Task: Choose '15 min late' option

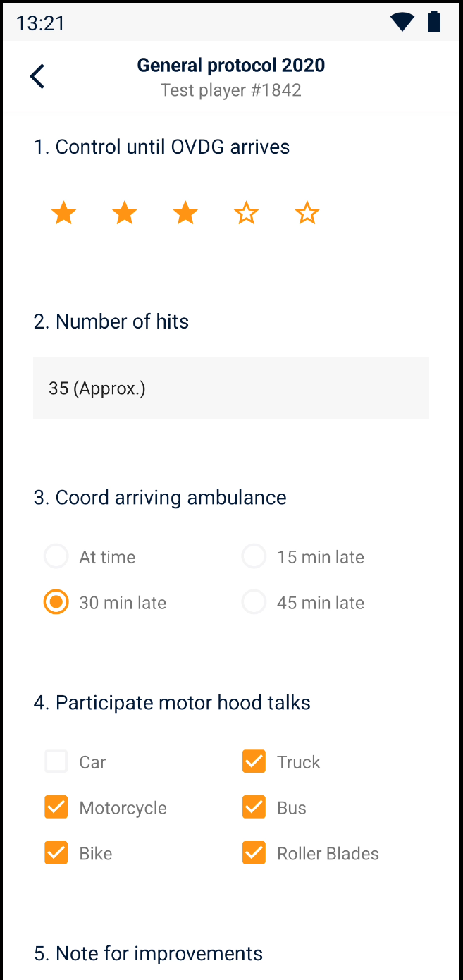Action: [254, 557]
